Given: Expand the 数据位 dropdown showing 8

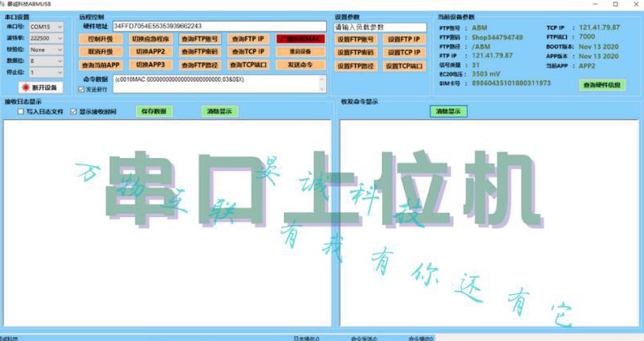Looking at the screenshot, I should [46, 61].
